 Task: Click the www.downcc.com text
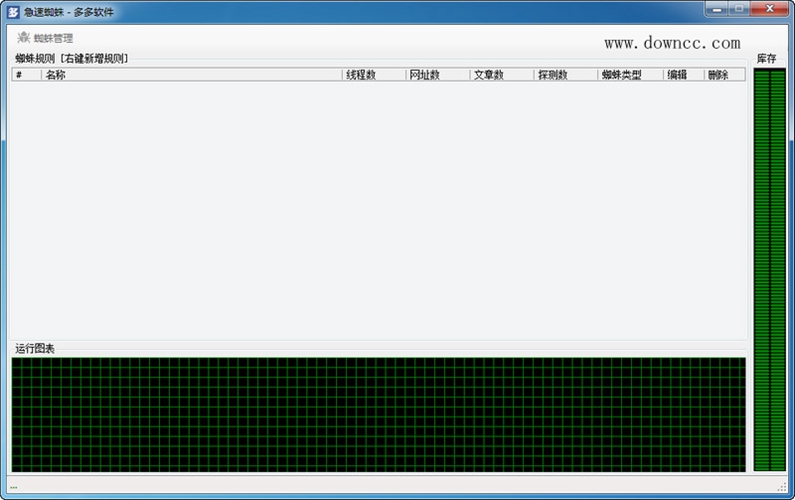672,43
